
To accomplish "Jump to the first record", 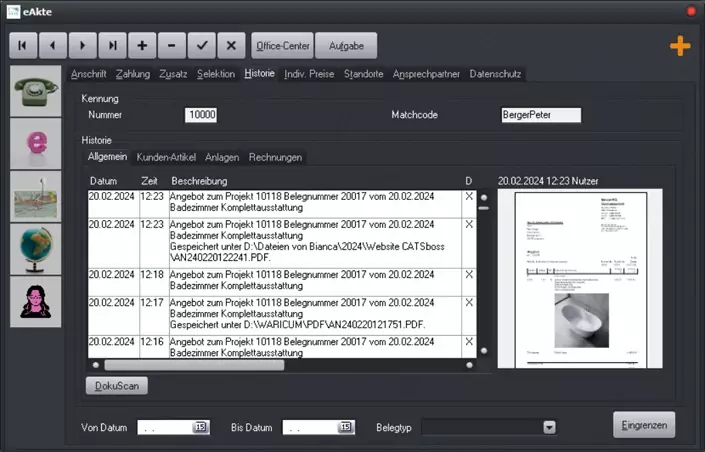I will click(x=23, y=45).
